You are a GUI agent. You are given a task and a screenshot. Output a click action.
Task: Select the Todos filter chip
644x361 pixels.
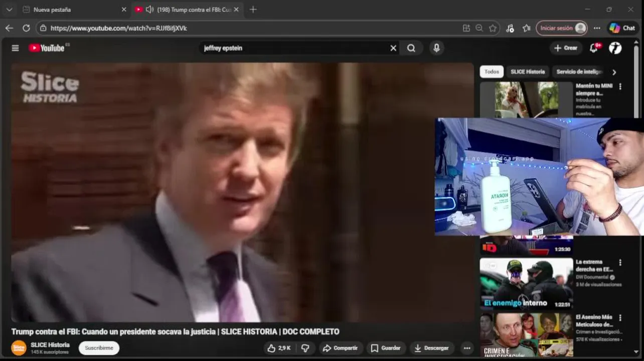click(x=492, y=72)
